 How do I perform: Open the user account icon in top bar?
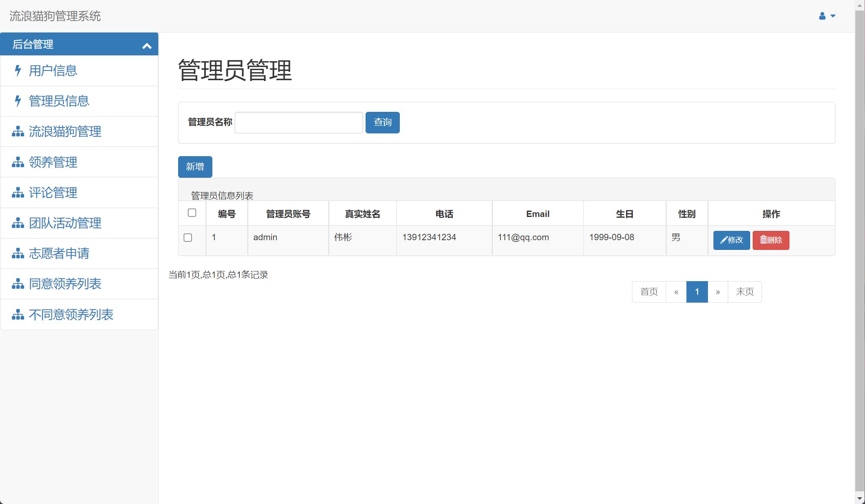tap(821, 16)
